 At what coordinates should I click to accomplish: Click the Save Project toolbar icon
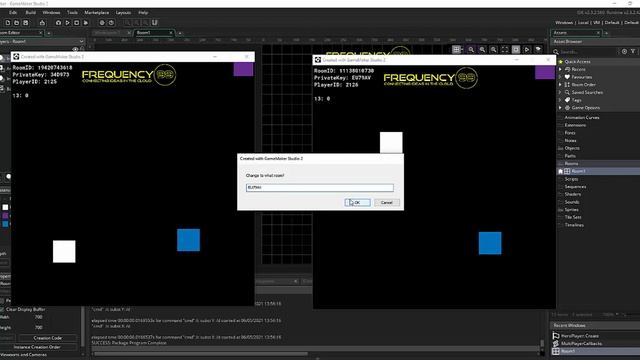26,23
